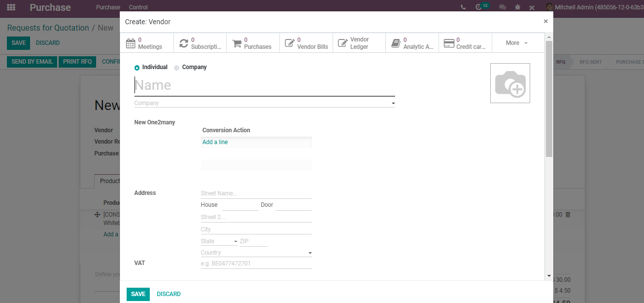The width and height of the screenshot is (644, 303).
Task: Open the conversations chat bubble icon
Action: point(503,7)
